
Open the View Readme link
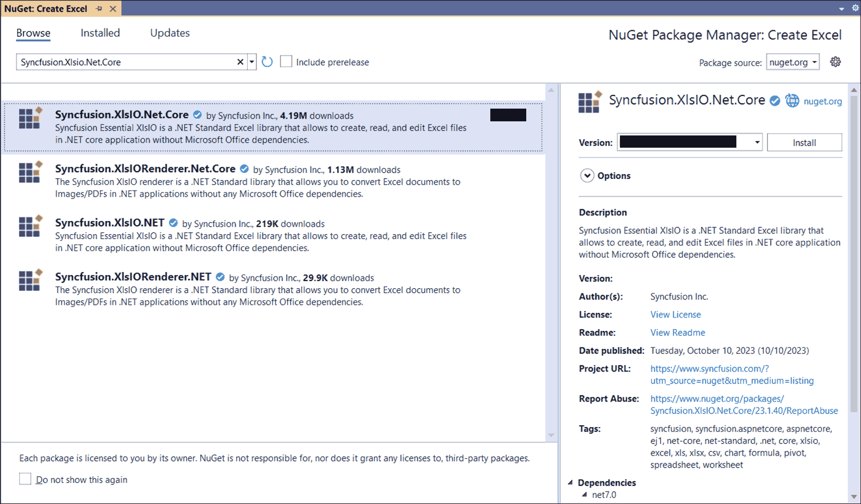pyautogui.click(x=678, y=333)
